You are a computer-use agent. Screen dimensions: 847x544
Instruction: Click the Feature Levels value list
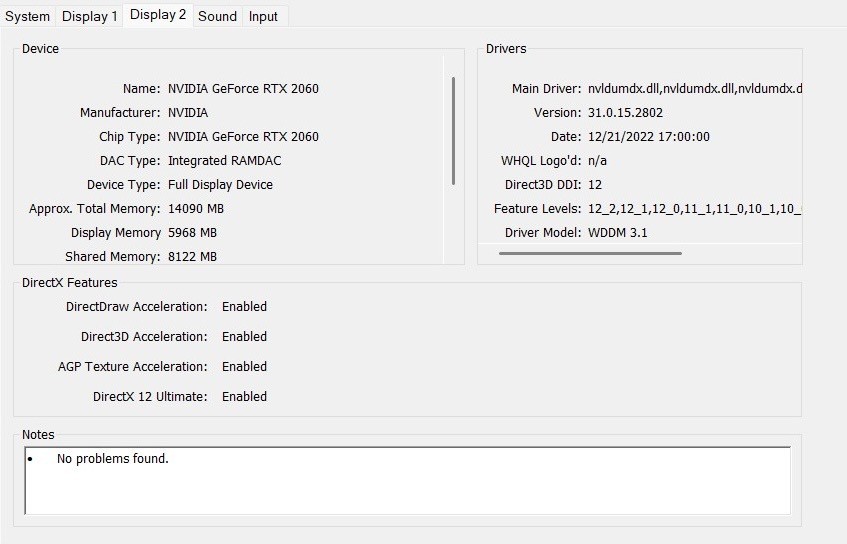[x=695, y=209]
